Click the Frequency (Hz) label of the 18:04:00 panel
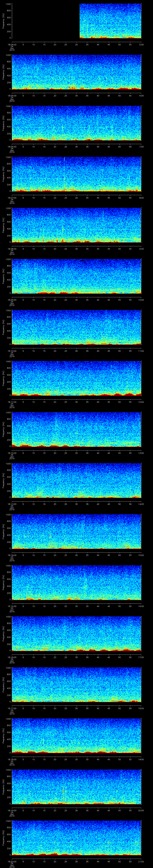 click(3, 21)
